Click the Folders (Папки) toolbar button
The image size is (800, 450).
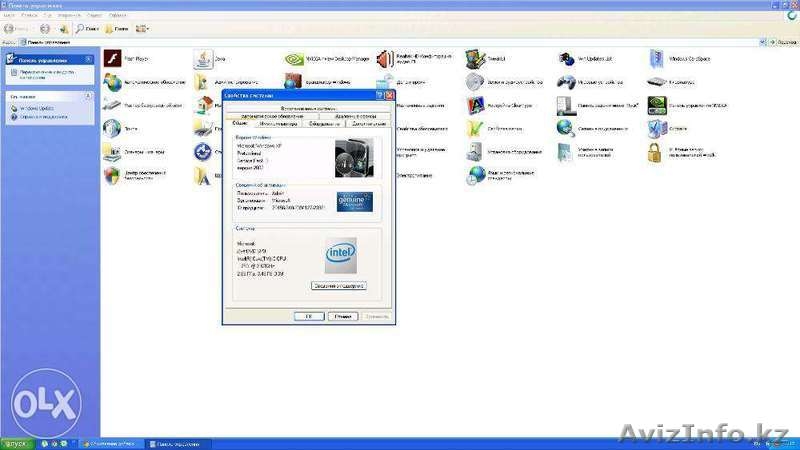click(117, 29)
